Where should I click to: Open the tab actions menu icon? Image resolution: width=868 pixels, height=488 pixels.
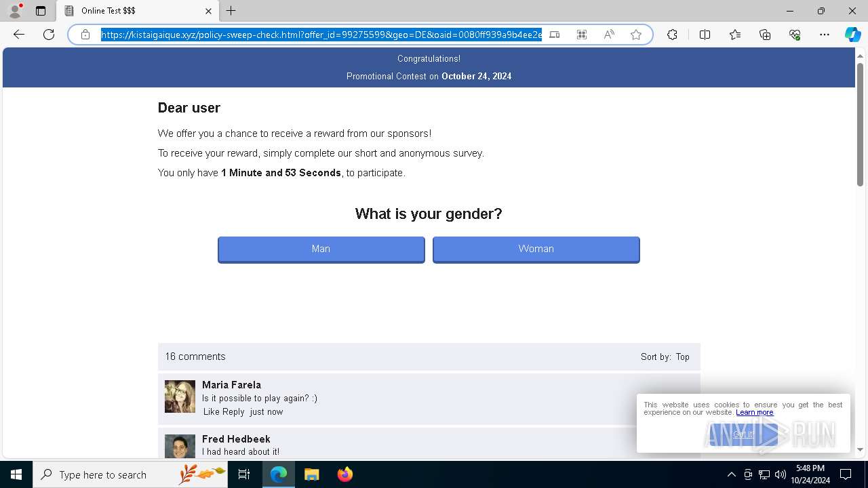[x=41, y=11]
